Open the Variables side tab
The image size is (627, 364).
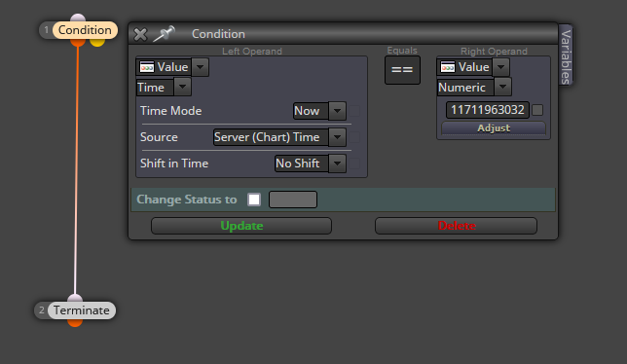[x=566, y=55]
